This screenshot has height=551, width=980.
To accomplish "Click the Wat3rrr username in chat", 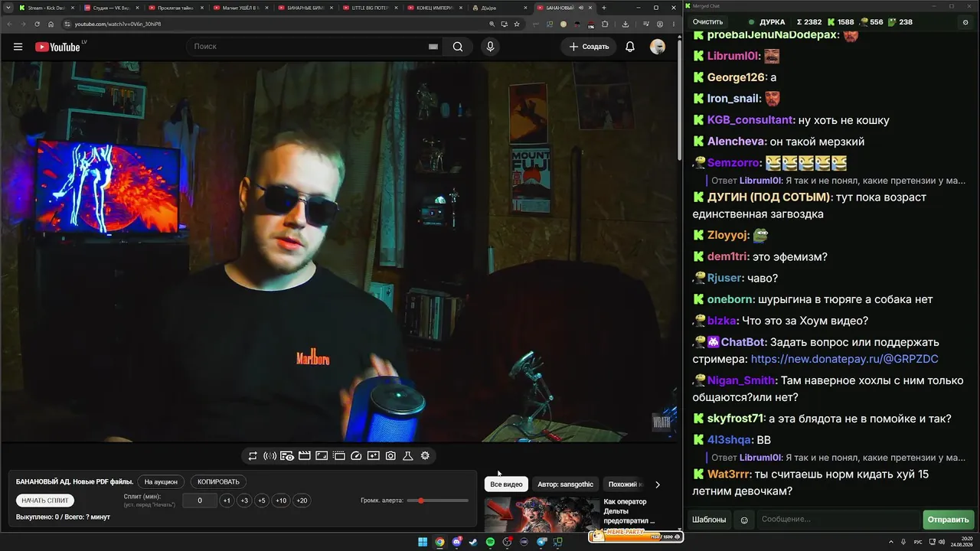I will pyautogui.click(x=729, y=474).
